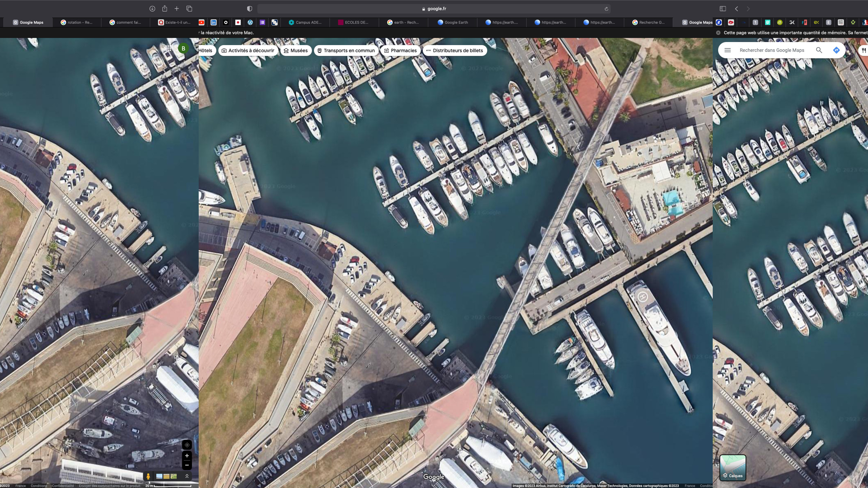Viewport: 868px width, 488px height.
Task: Open the pinned YouTube tab
Action: (201, 22)
